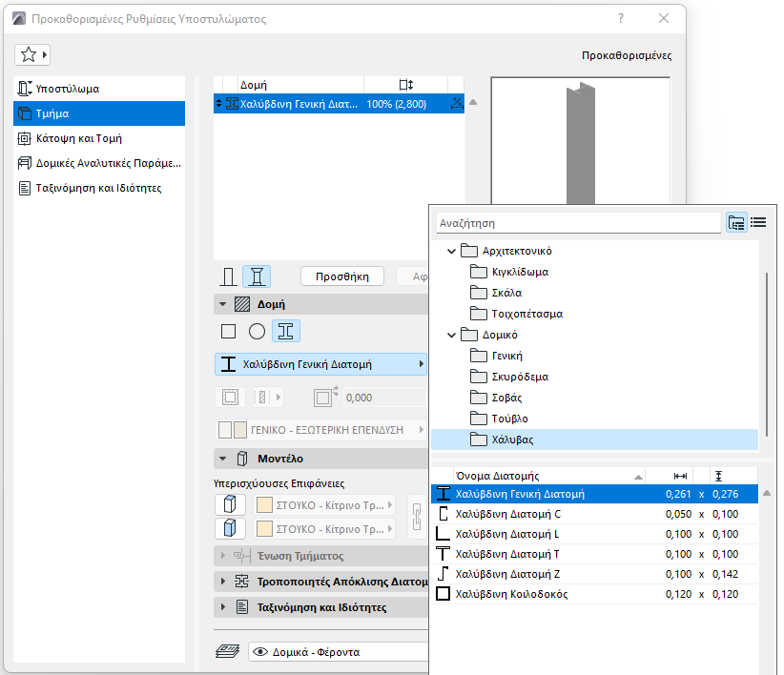Select the Τοιχοπέτασμα folder
Image resolution: width=784 pixels, height=675 pixels.
517,314
